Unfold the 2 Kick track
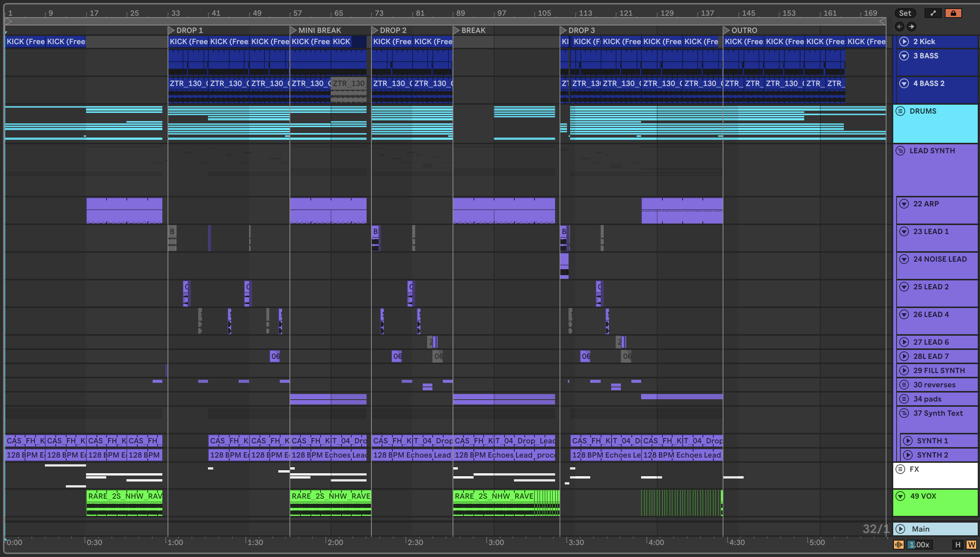The width and height of the screenshot is (980, 557). tap(904, 41)
